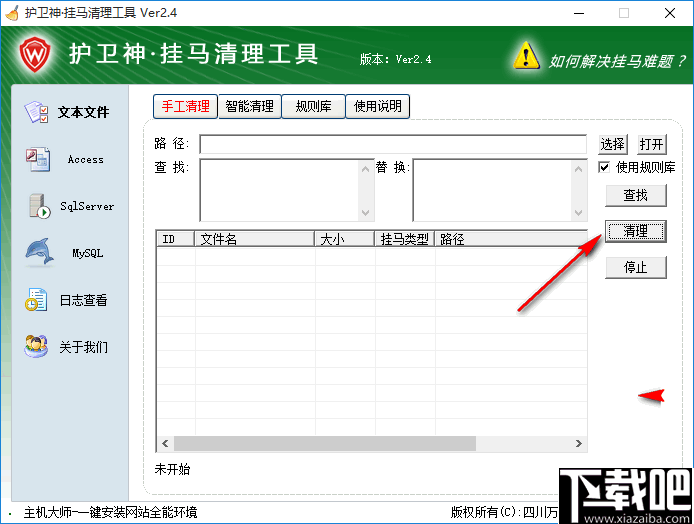
Task: Click down arrow of 替换 box scrollbar
Action: 578,212
